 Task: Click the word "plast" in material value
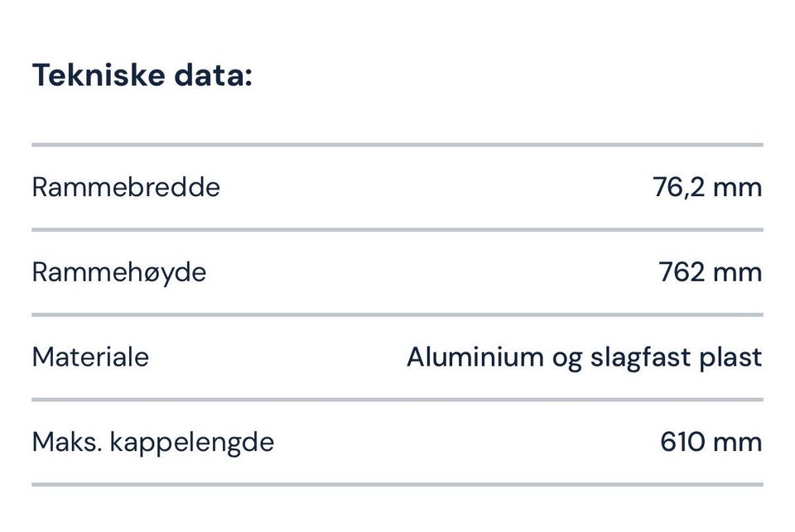click(x=730, y=357)
